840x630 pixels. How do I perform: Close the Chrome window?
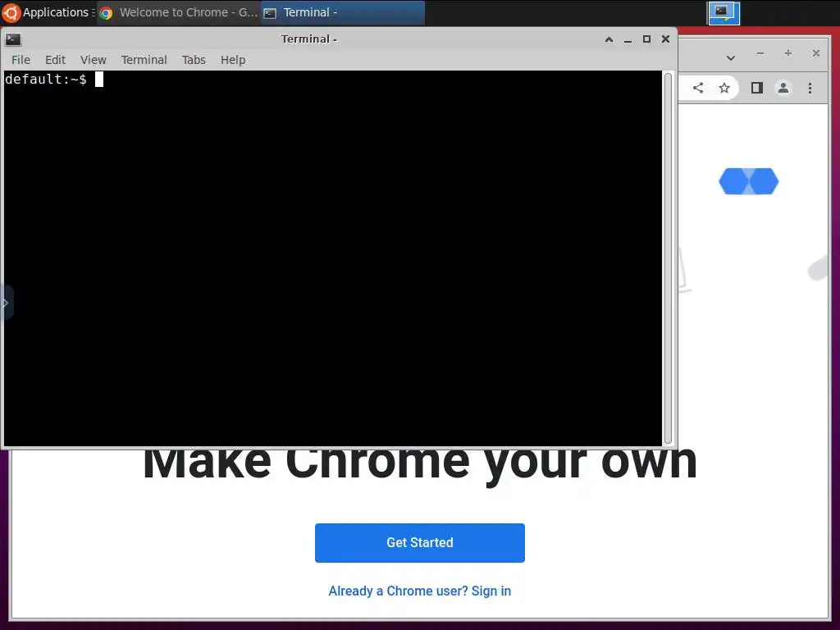tap(816, 53)
